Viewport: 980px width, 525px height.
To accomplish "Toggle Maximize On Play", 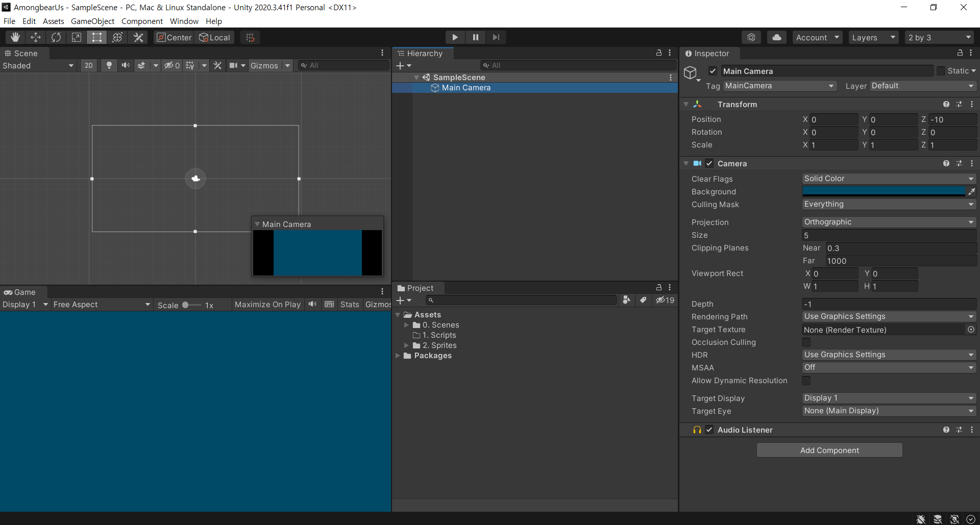I will pyautogui.click(x=267, y=305).
